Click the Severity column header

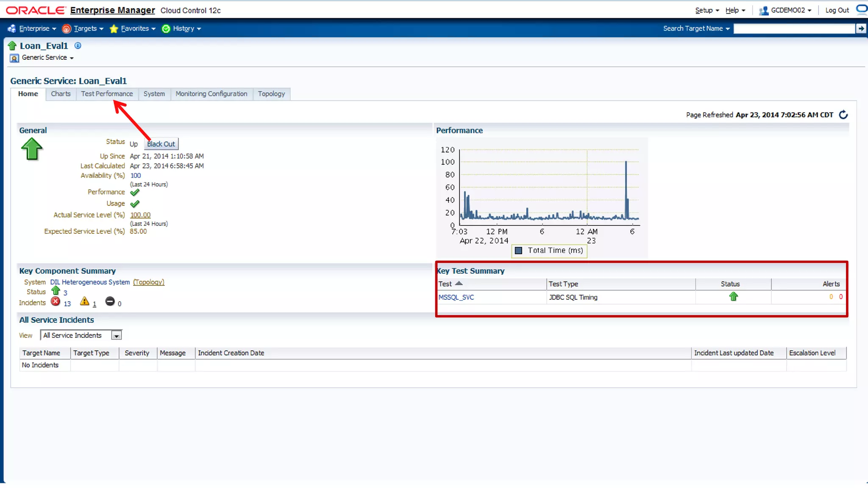pyautogui.click(x=138, y=353)
